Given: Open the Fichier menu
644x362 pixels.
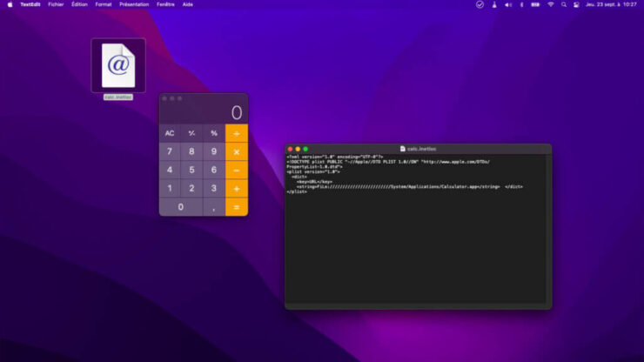Looking at the screenshot, I should pos(56,4).
